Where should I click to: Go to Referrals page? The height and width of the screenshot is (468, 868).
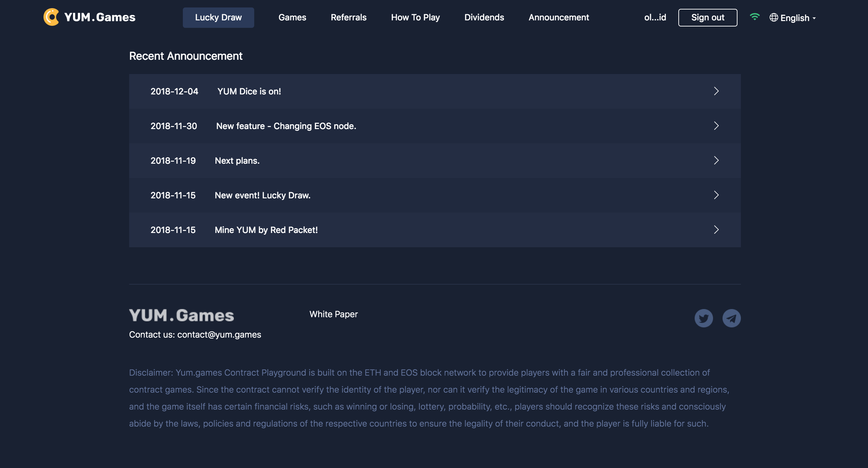[x=348, y=18]
